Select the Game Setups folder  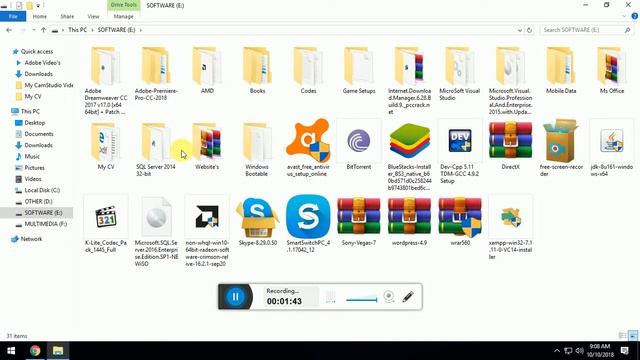tap(359, 70)
